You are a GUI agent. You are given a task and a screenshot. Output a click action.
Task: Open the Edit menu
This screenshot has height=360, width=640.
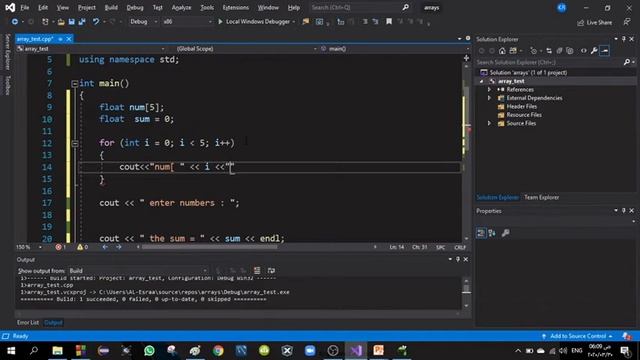pyautogui.click(x=42, y=7)
